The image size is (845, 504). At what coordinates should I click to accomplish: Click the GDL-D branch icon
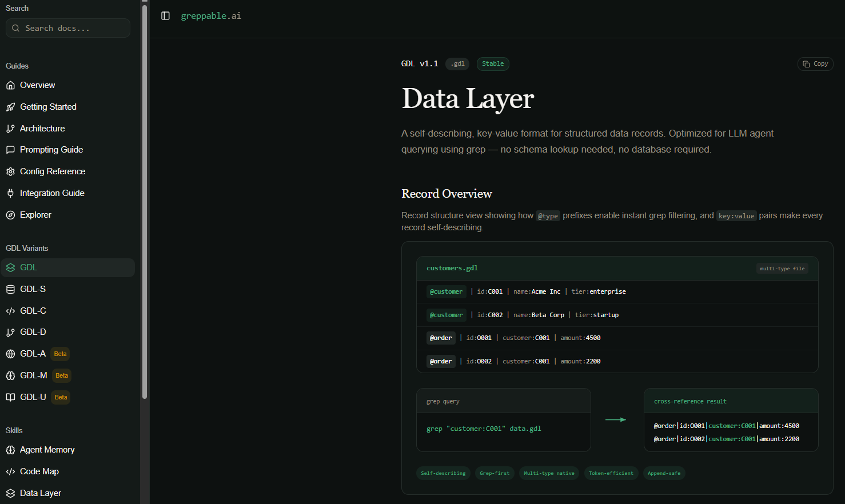(x=10, y=332)
